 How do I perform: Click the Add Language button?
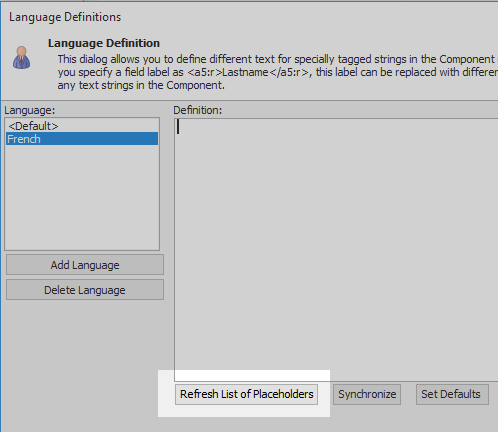tap(85, 265)
